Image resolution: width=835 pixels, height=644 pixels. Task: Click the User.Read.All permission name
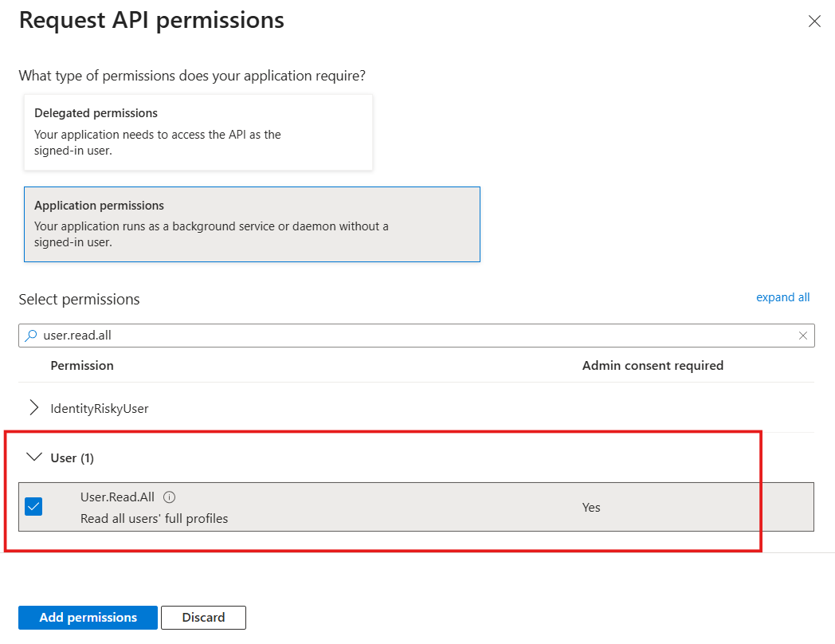click(x=117, y=497)
